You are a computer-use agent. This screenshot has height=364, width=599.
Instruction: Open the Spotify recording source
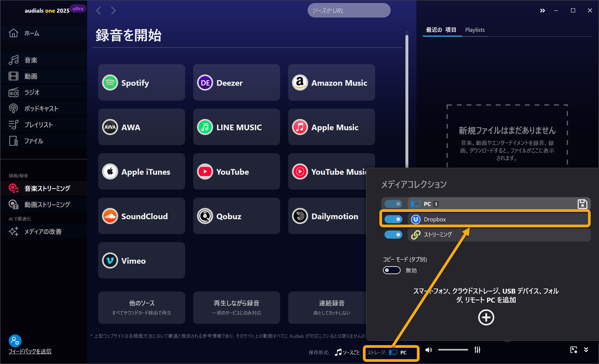[x=141, y=83]
